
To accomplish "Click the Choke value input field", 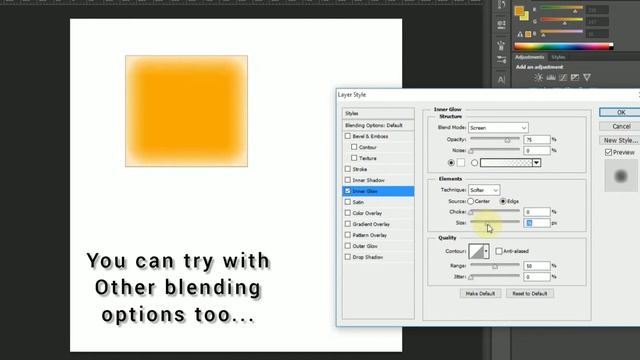I will pos(537,212).
